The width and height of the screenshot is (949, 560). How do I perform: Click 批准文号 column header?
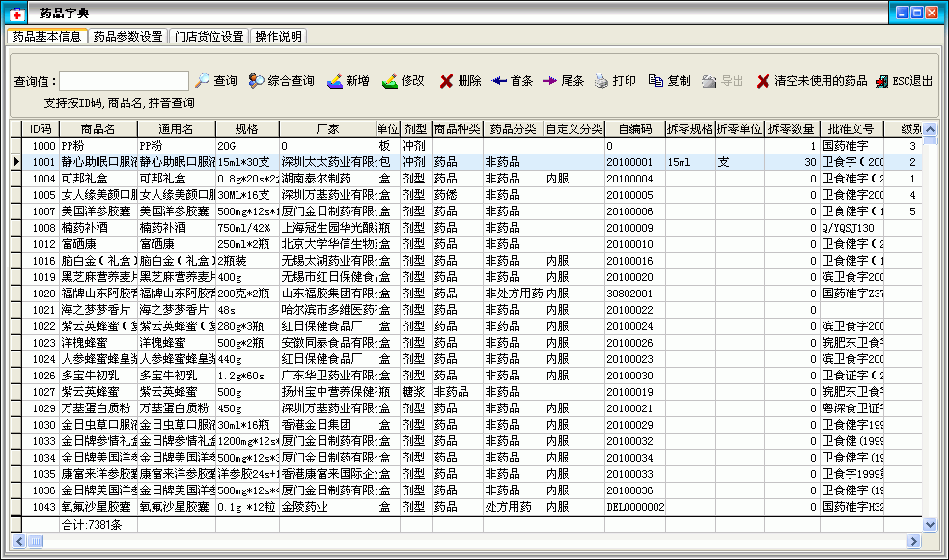tap(851, 129)
